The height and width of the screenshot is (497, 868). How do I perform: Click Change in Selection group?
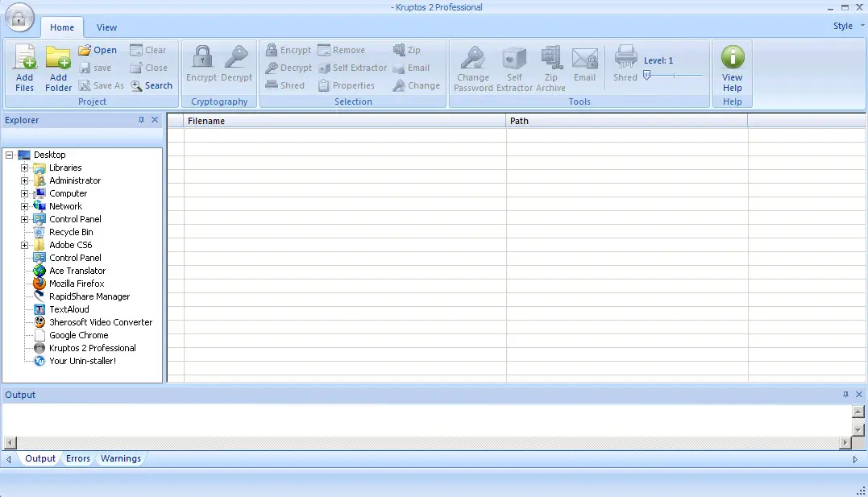417,85
